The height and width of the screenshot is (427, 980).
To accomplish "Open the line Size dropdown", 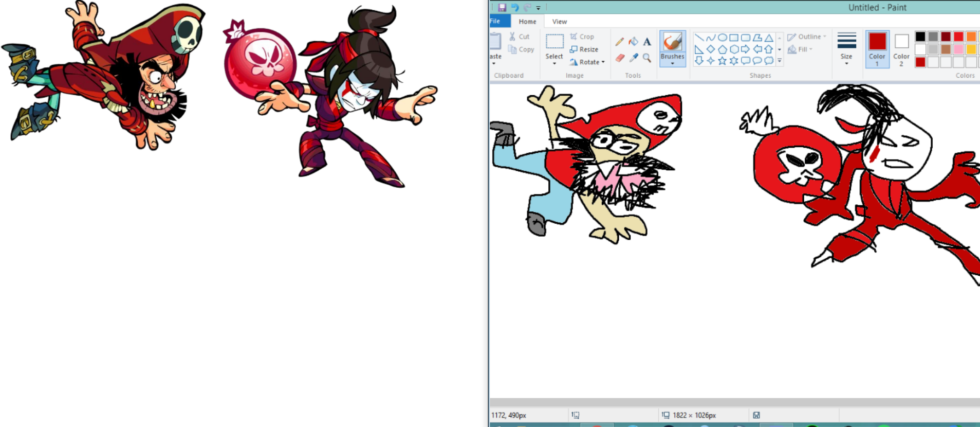I will click(x=846, y=48).
